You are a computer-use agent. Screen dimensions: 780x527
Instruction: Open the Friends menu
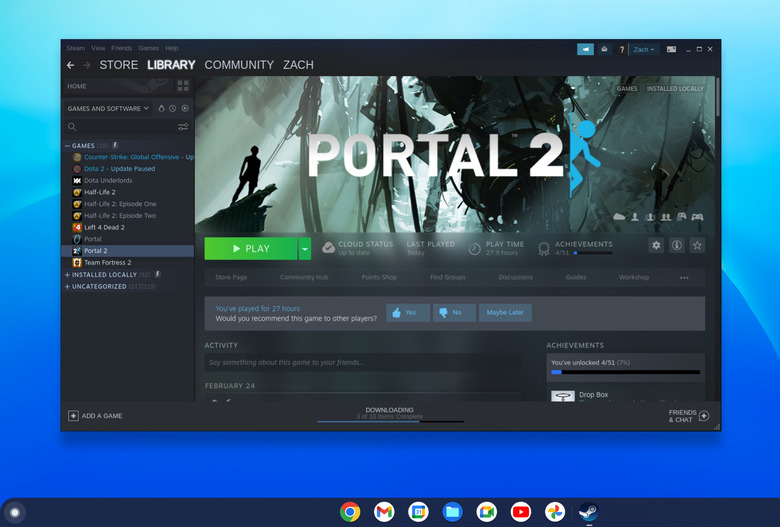pos(121,48)
